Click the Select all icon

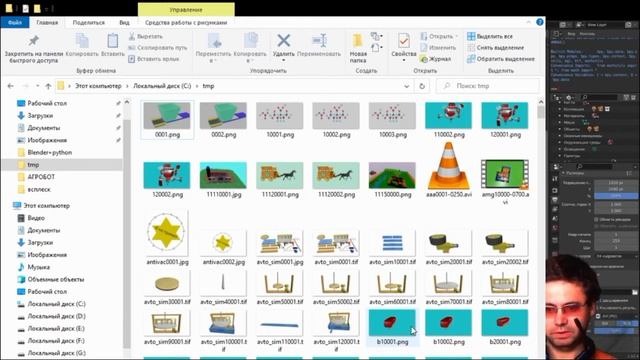(x=471, y=36)
